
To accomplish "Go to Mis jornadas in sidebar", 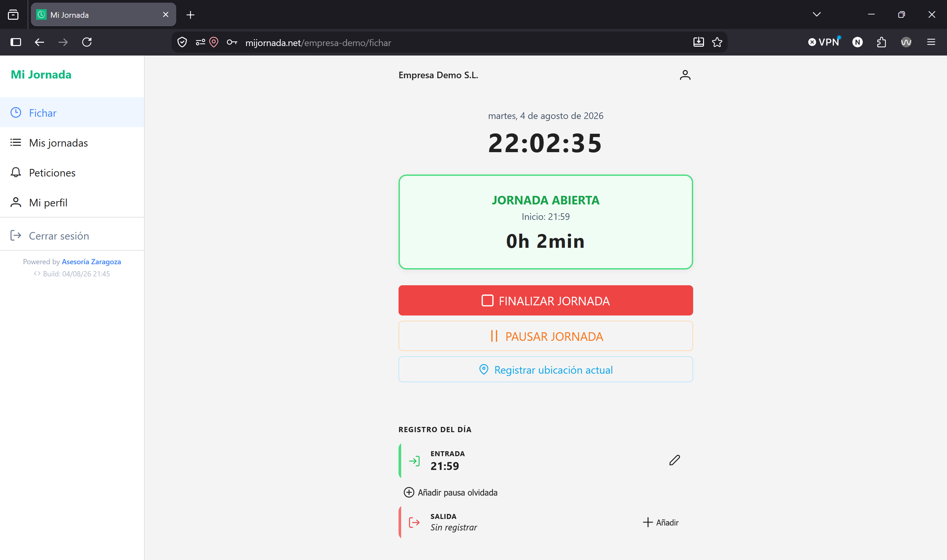I will [x=72, y=143].
